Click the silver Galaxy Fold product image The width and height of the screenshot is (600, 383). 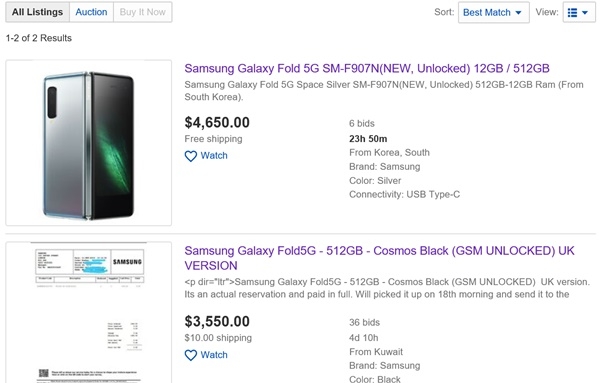pos(88,143)
